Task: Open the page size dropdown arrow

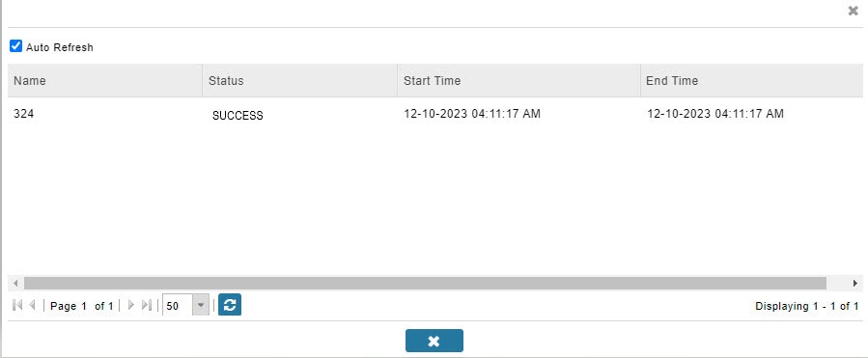Action: [201, 306]
